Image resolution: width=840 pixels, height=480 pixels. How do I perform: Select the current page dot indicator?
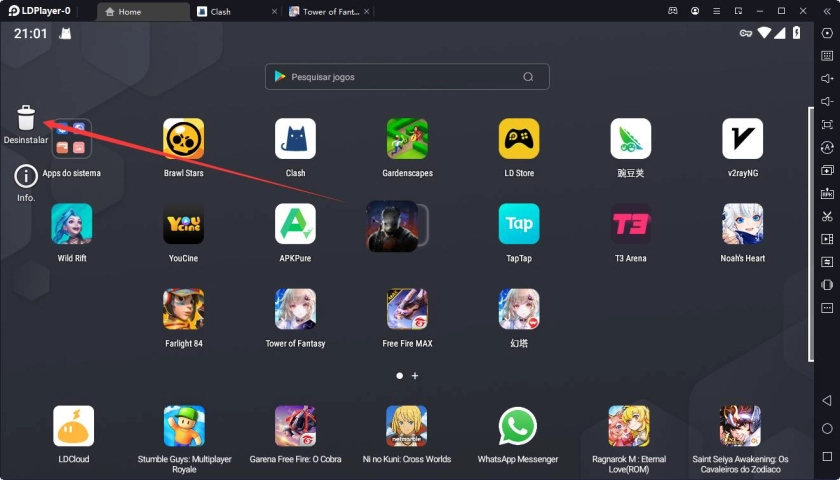point(400,376)
